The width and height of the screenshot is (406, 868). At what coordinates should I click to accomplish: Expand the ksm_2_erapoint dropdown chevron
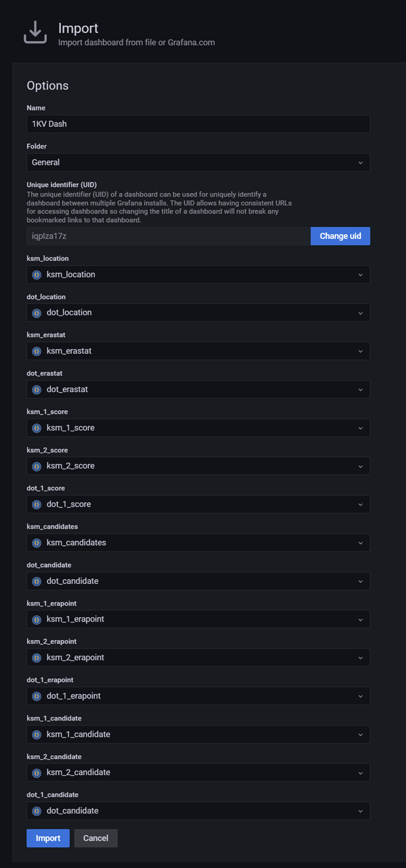click(x=360, y=658)
